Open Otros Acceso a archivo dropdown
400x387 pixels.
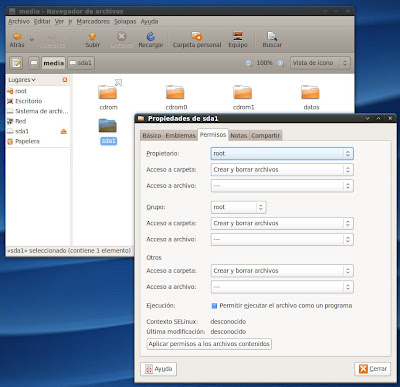[282, 287]
